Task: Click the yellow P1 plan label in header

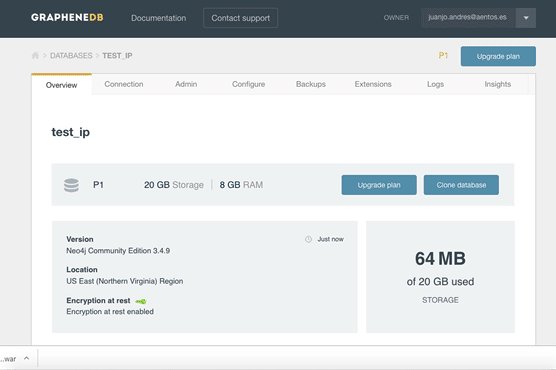Action: (443, 55)
